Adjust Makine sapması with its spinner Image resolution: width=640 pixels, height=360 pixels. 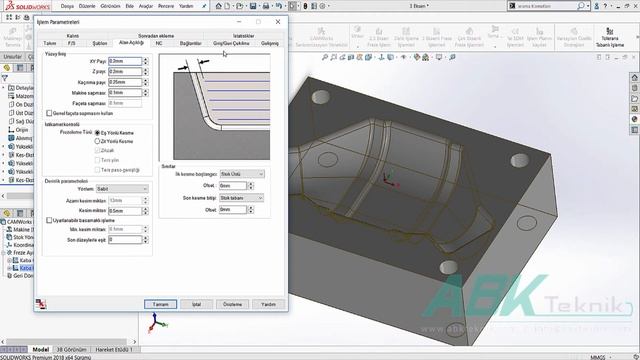(146, 93)
